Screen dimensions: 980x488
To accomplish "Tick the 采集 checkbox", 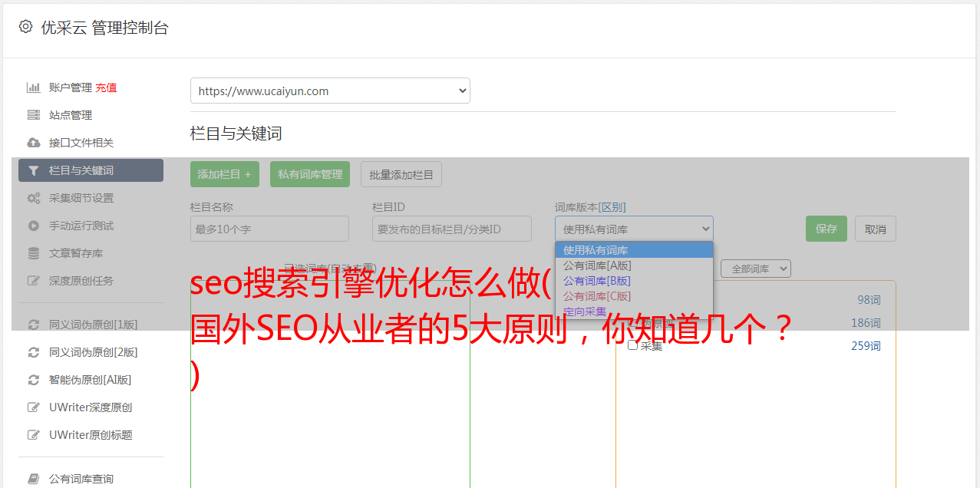I will click(633, 345).
